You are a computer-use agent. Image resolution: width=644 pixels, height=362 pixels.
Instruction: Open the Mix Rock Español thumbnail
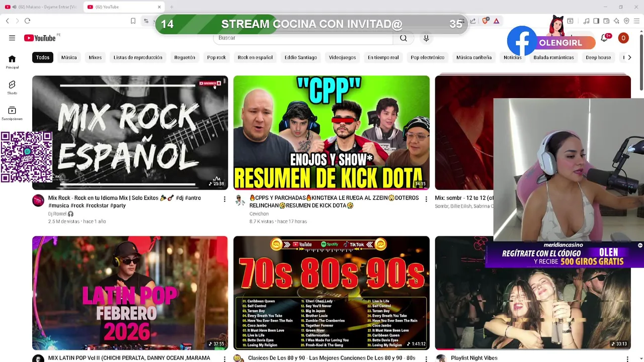pos(130,132)
